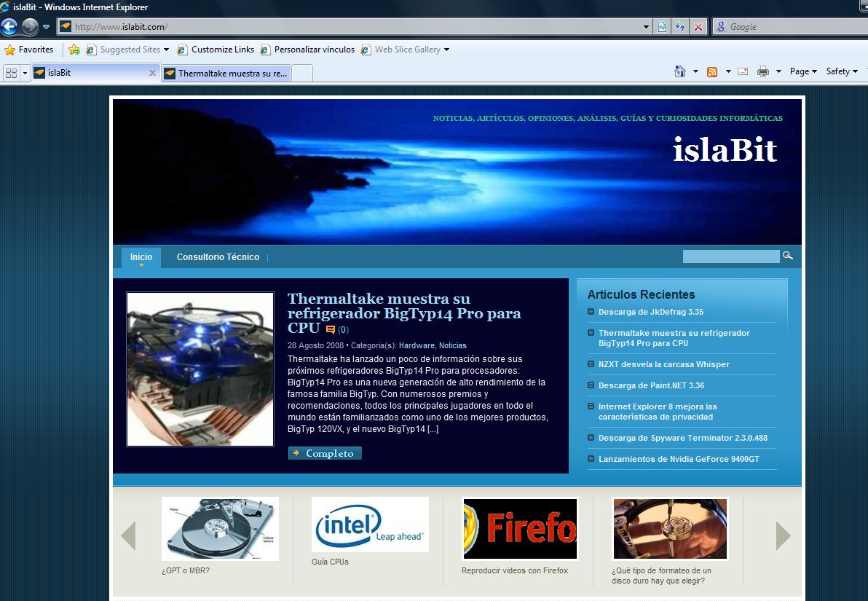Open the Noticias category link
Screen dimensions: 868x601
pyautogui.click(x=453, y=345)
